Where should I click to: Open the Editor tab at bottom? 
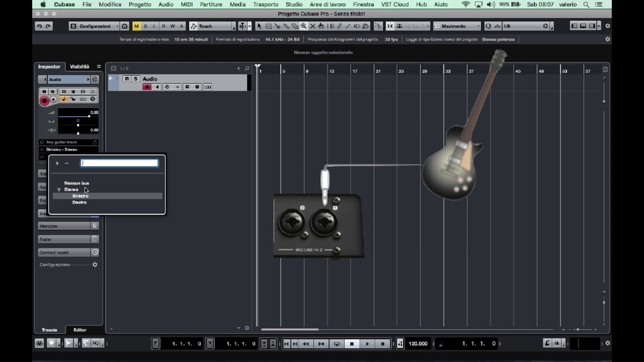click(x=80, y=330)
